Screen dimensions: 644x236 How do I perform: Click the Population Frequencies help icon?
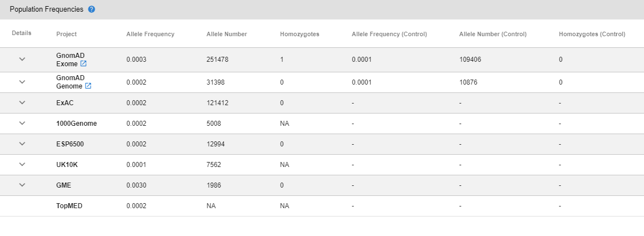click(92, 9)
